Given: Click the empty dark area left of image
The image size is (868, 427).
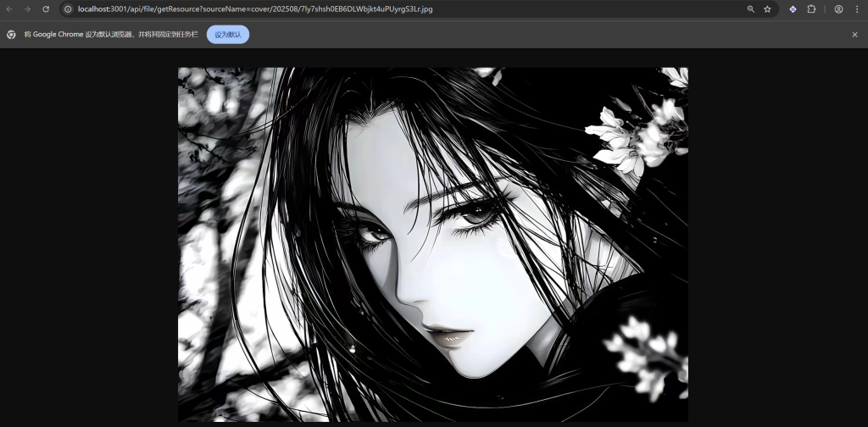Looking at the screenshot, I should pyautogui.click(x=85, y=237).
